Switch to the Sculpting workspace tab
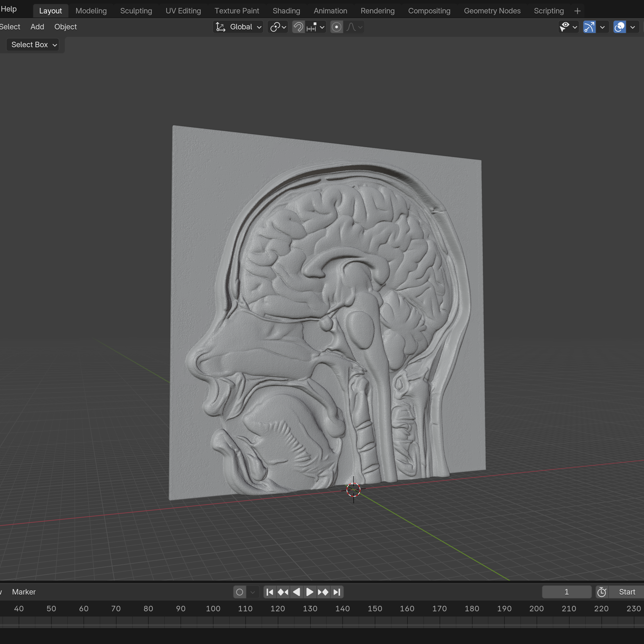This screenshot has width=644, height=644. coord(136,11)
